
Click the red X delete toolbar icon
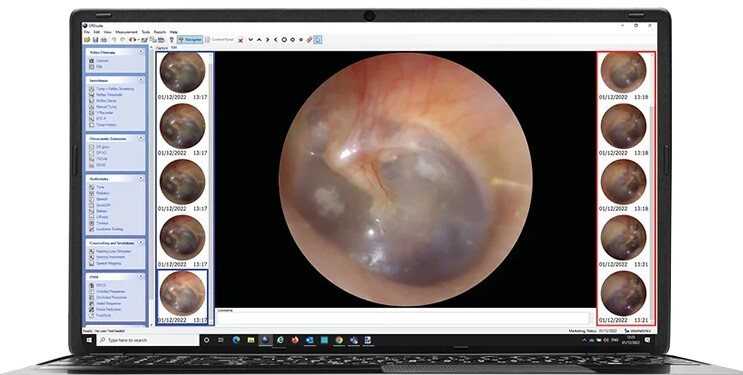[241, 40]
